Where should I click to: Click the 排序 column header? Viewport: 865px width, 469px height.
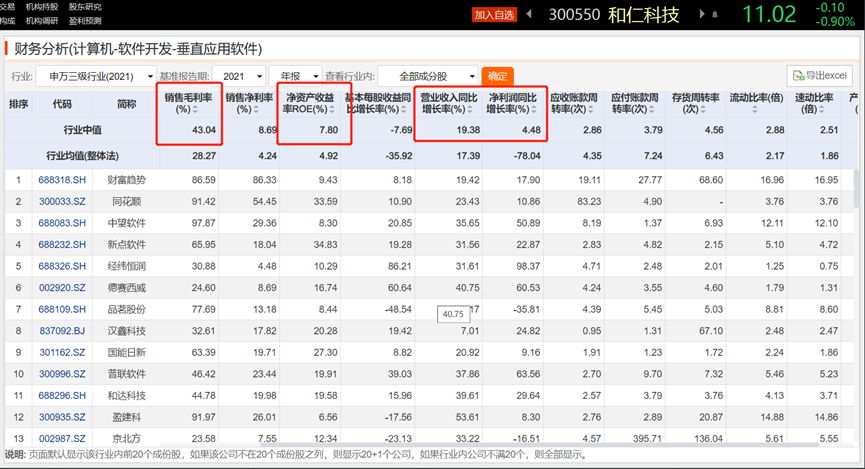[x=18, y=104]
